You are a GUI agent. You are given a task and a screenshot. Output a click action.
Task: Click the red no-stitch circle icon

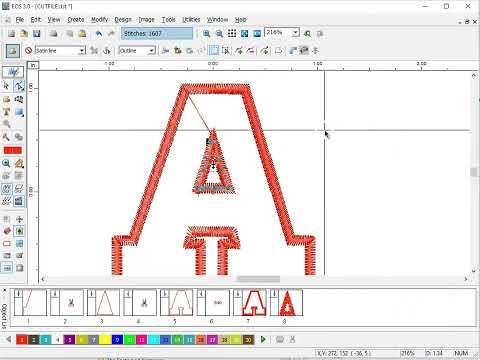click(28, 50)
